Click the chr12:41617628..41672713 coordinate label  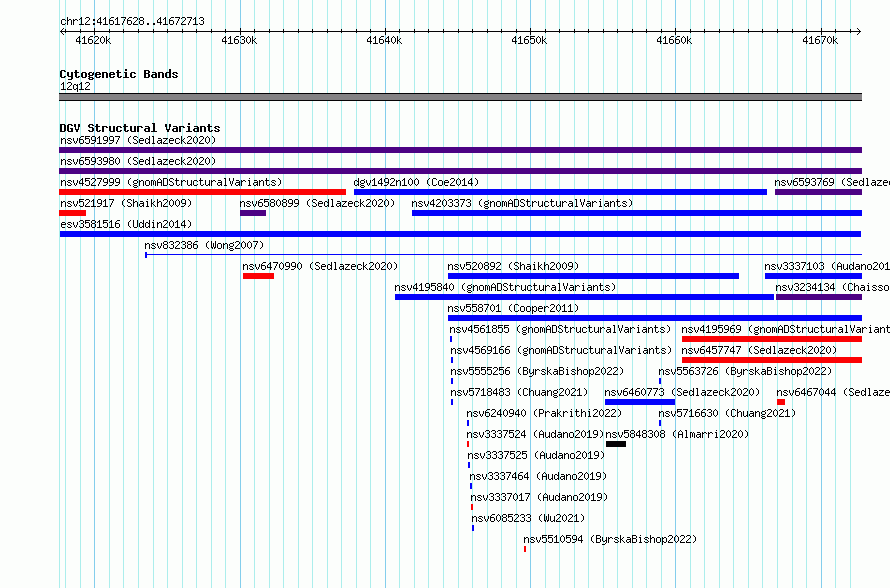point(132,22)
